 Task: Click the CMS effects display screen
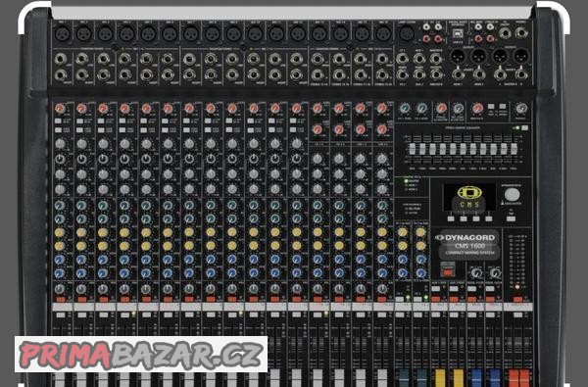[x=469, y=198]
